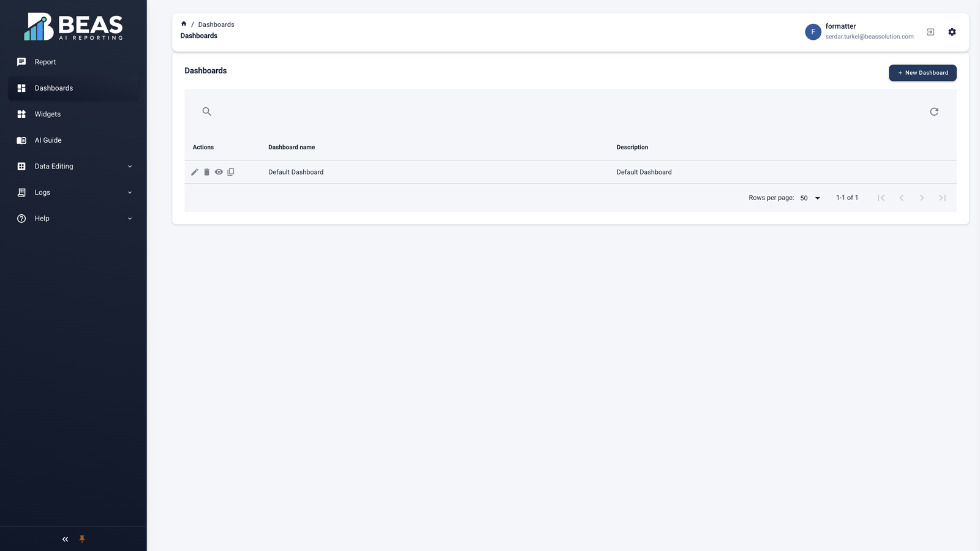Expand the Help submenu
Image resolution: width=980 pixels, height=551 pixels.
tap(73, 219)
